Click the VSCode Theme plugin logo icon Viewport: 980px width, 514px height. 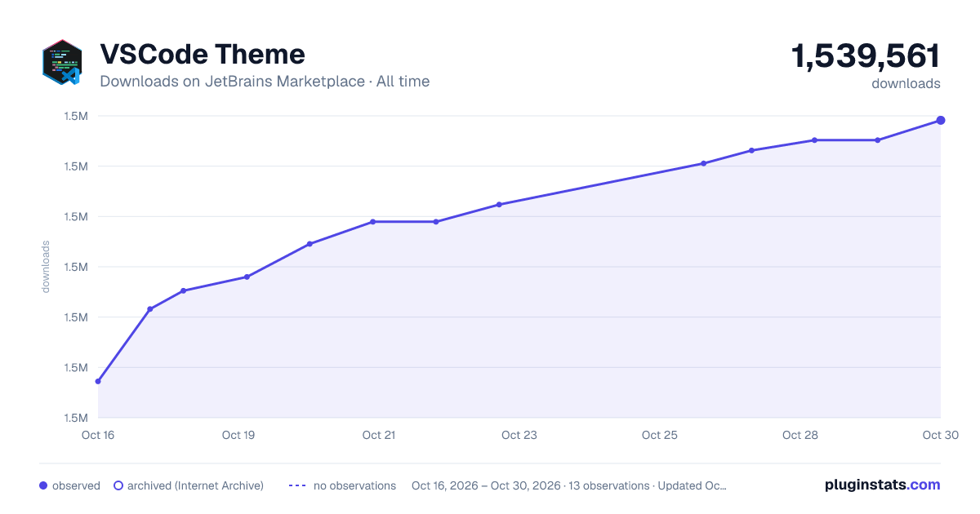62,62
